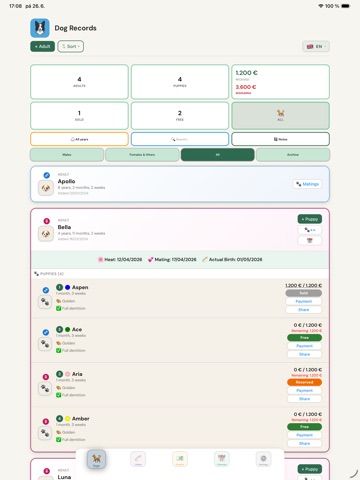
Task: Tap Aria's paw print avatar
Action: point(45,388)
